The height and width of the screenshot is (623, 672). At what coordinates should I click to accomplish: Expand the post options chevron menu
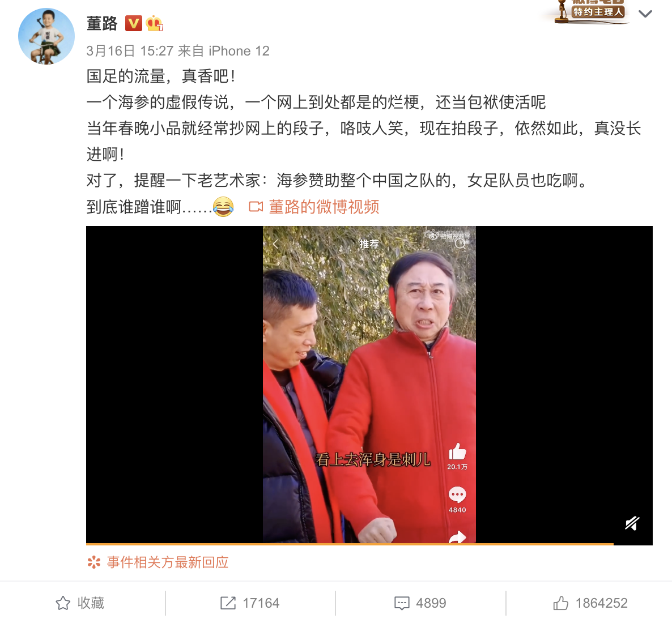click(645, 14)
